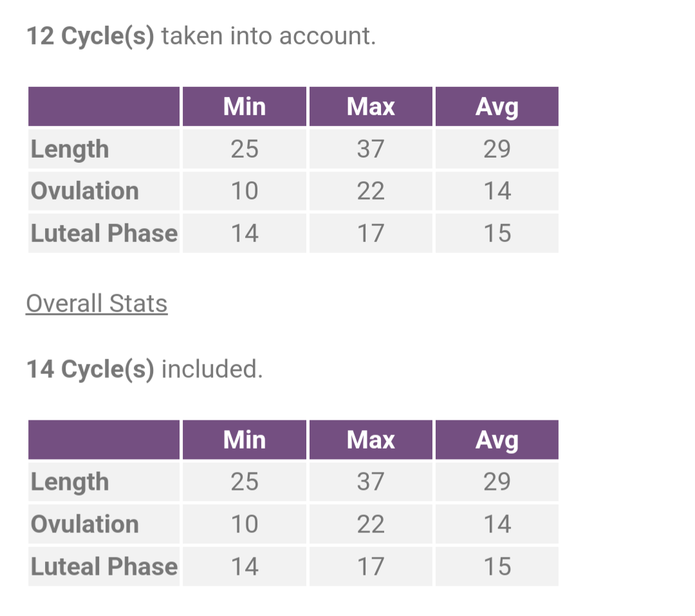The height and width of the screenshot is (616, 695).
Task: Open the Overall Stats link
Action: coord(97,303)
